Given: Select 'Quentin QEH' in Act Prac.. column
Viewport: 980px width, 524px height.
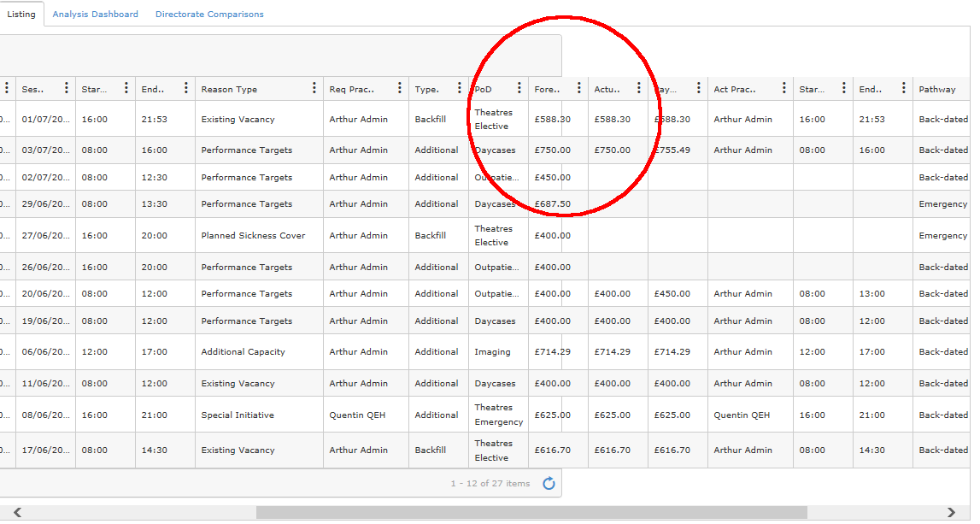Looking at the screenshot, I should [750, 415].
